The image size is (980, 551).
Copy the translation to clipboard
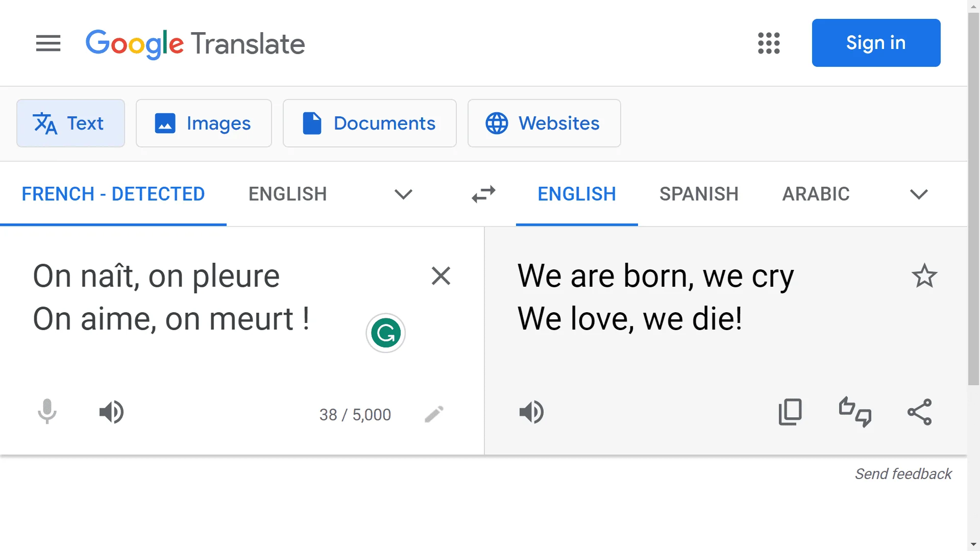click(790, 412)
